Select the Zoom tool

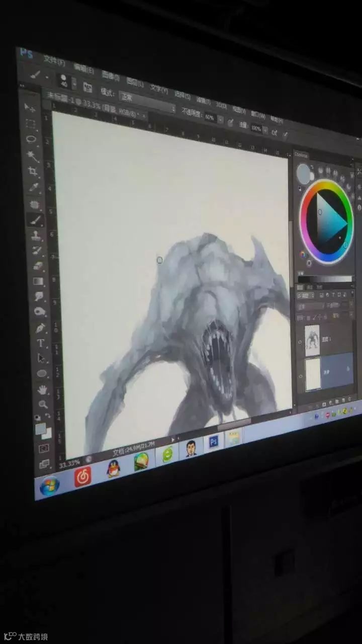pos(43,404)
